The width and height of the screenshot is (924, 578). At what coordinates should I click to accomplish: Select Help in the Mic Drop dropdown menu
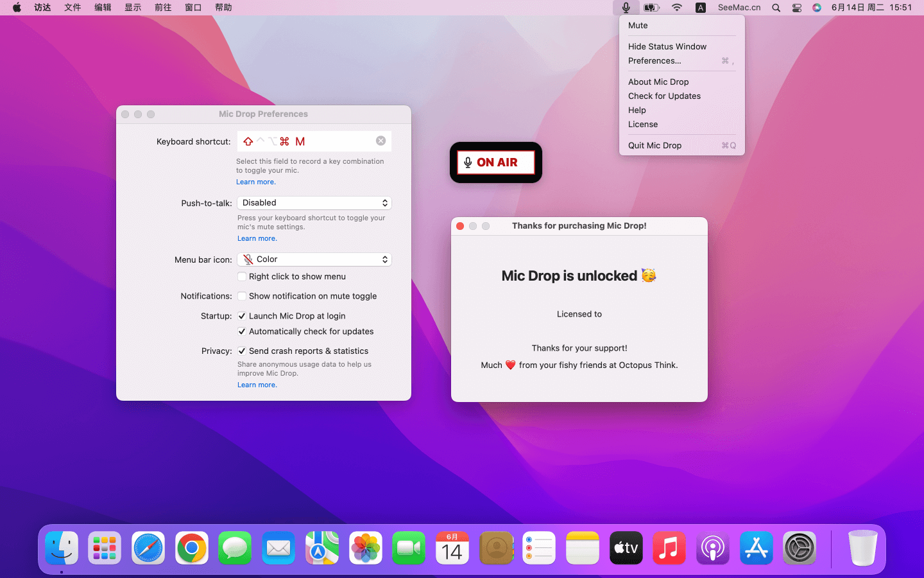tap(682, 110)
